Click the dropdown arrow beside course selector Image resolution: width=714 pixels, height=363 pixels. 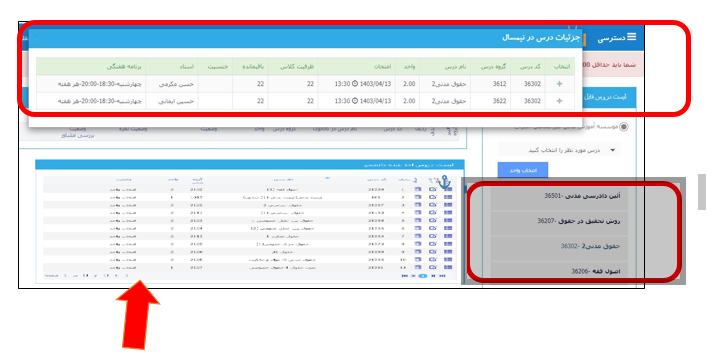[612, 150]
